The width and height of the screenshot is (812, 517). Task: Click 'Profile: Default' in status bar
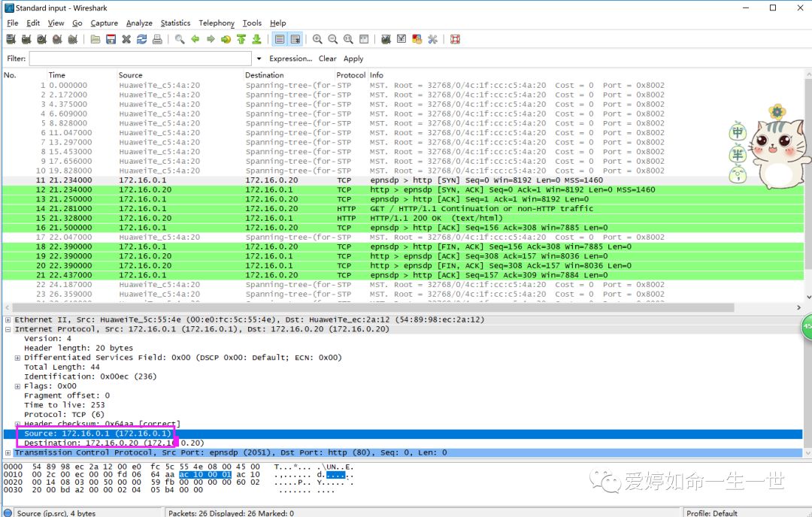(711, 512)
